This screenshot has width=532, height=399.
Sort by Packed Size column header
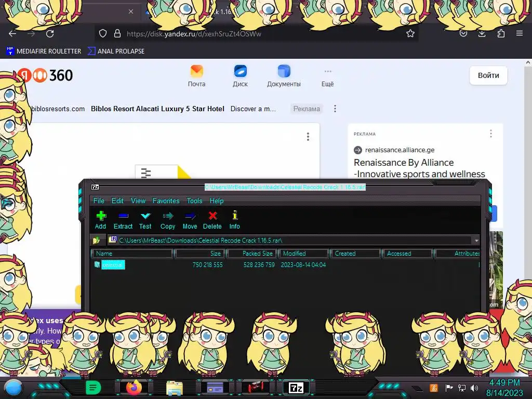(252, 254)
